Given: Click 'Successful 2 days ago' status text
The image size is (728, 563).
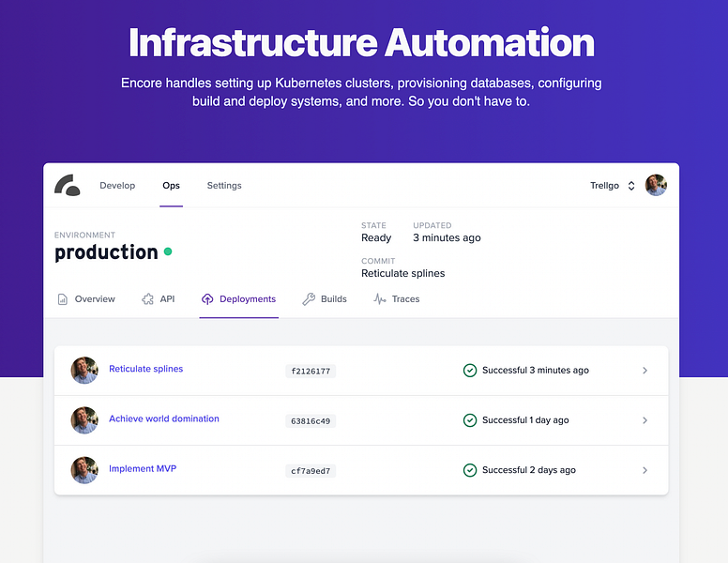Looking at the screenshot, I should 529,470.
